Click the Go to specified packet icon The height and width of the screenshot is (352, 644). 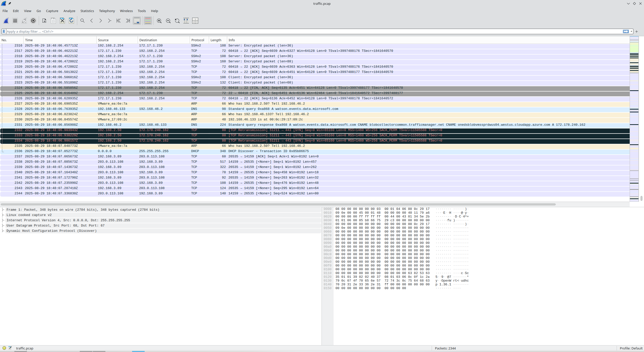click(109, 21)
